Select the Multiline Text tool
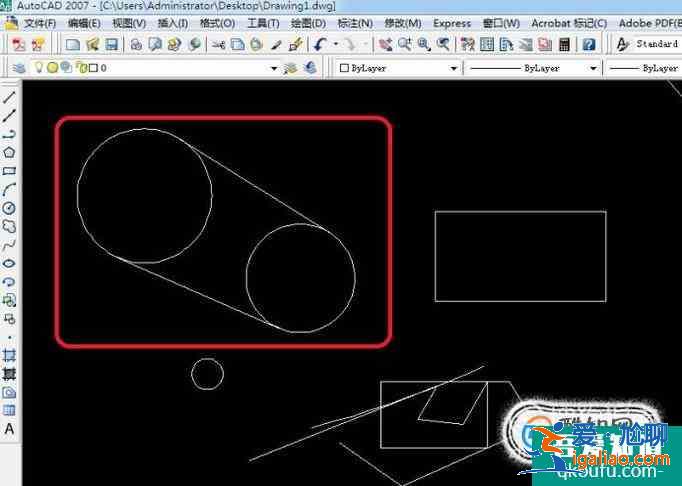The width and height of the screenshot is (682, 486). coord(9,428)
